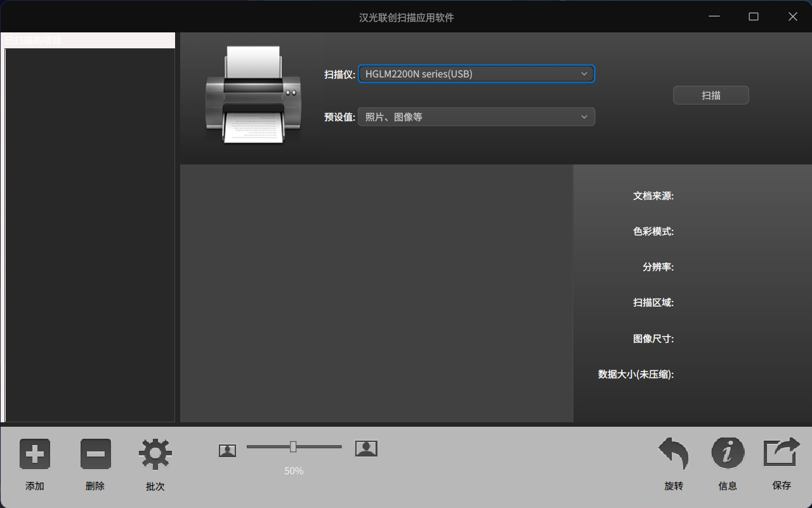Click the 汉光联创扫描应用软件 window title
This screenshot has height=508, width=812.
pos(406,17)
